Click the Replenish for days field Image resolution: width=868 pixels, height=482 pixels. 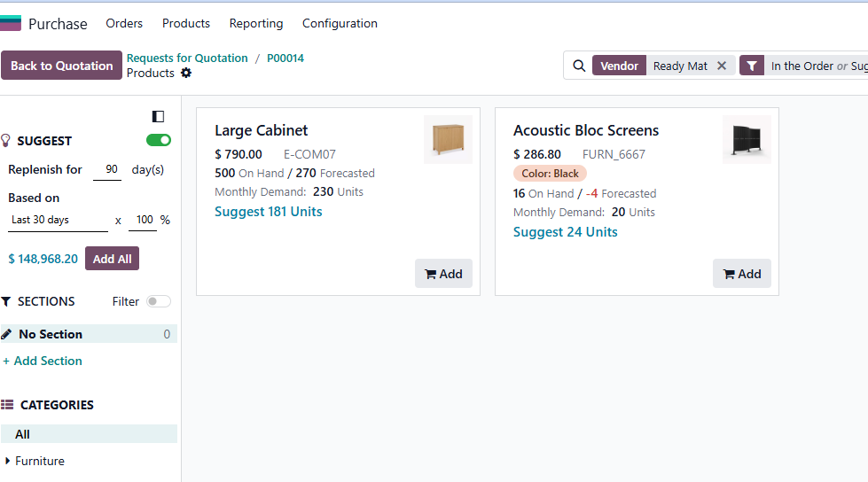[x=107, y=169]
